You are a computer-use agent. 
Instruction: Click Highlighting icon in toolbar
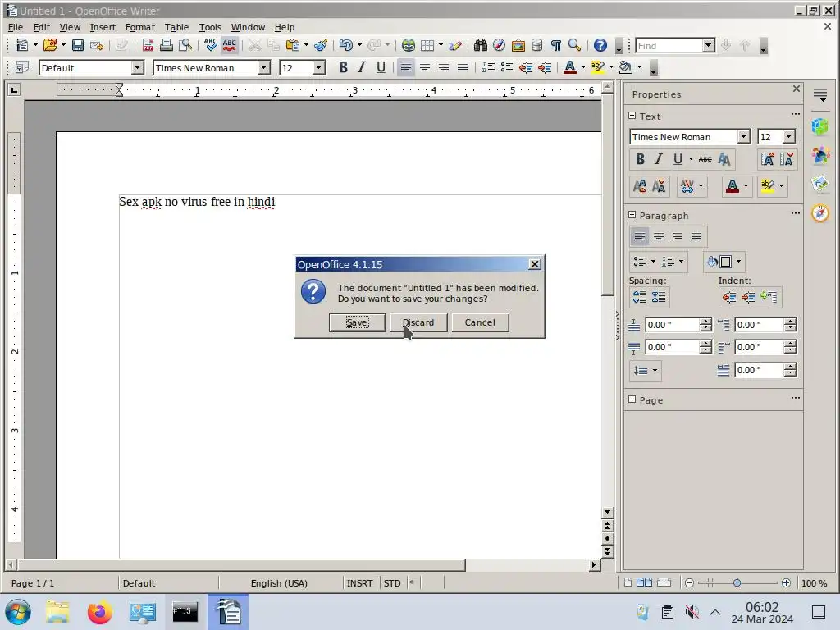tap(597, 67)
